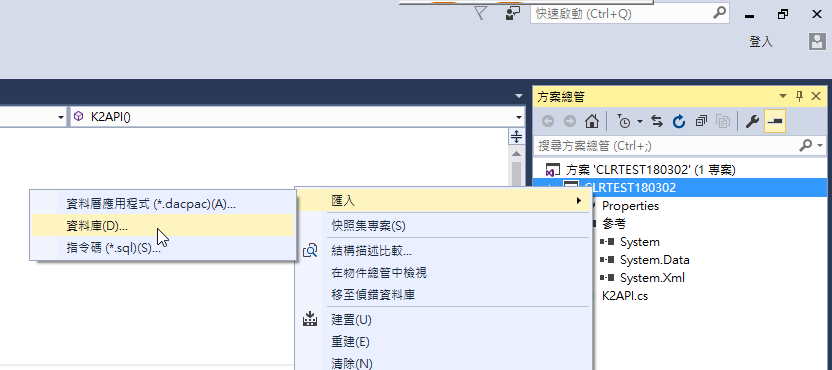The height and width of the screenshot is (370, 832).
Task: Click the Home icon in Solution Explorer toolbar
Action: (592, 122)
